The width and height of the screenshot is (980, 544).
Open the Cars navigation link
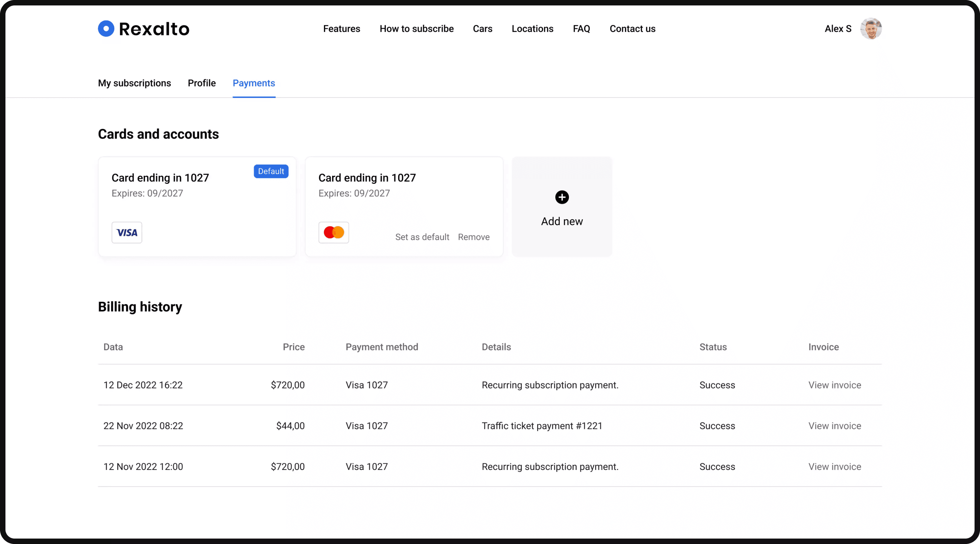pos(482,29)
